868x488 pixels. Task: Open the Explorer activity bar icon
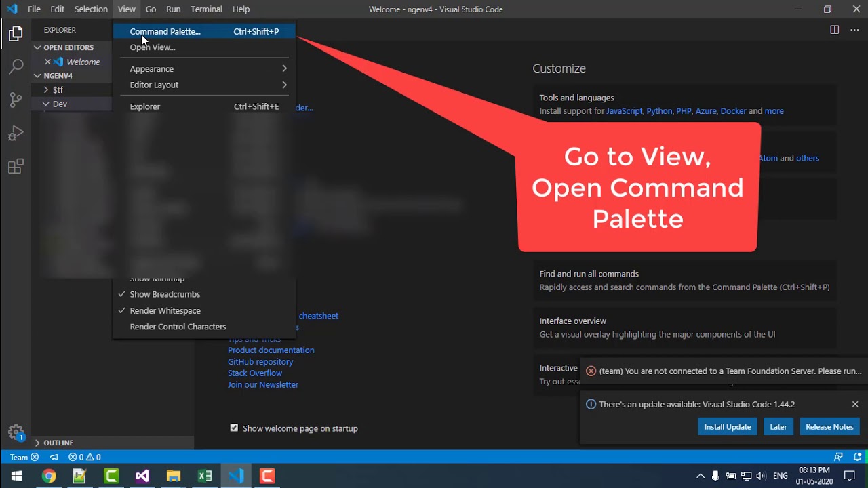click(x=16, y=34)
